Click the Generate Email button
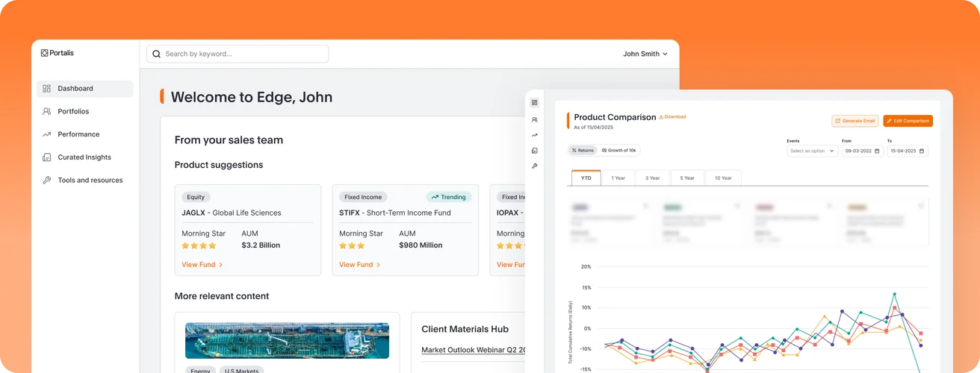Viewport: 980px width, 373px height. (855, 121)
